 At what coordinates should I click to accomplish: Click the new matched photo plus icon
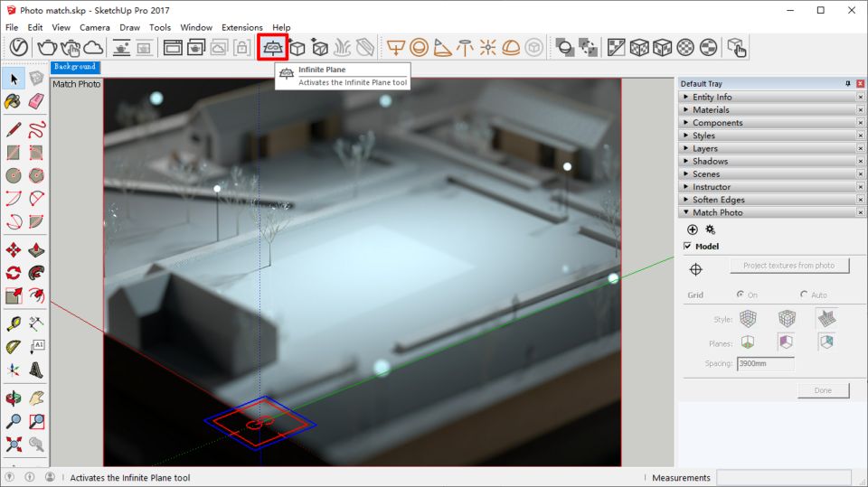click(693, 229)
